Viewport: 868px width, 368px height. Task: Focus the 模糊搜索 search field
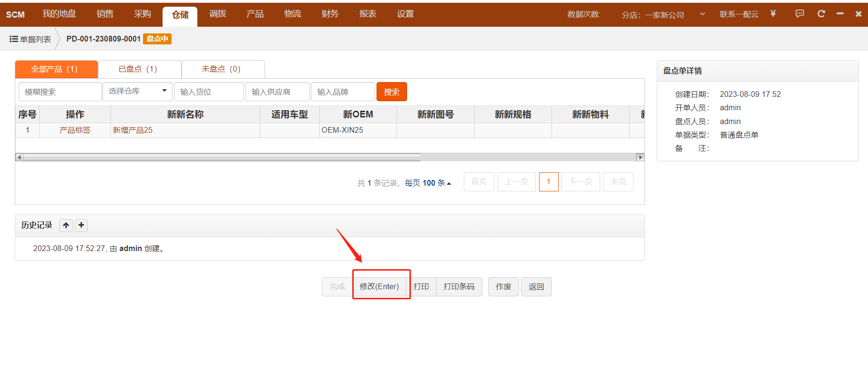60,92
